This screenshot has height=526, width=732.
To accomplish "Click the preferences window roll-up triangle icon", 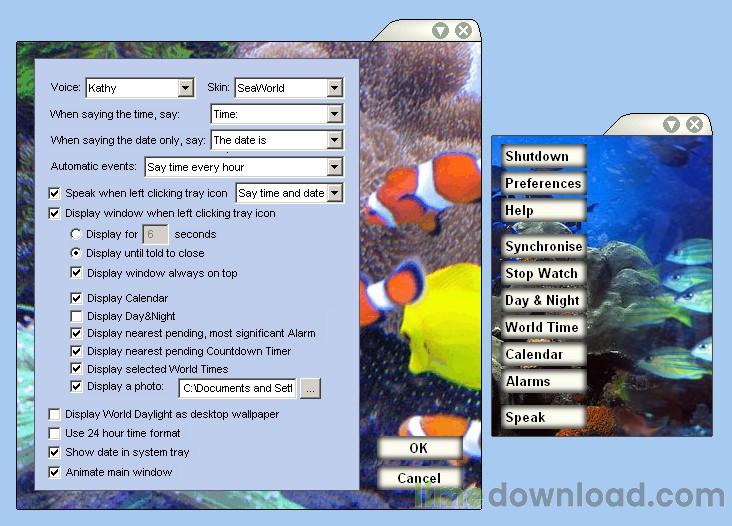I will 440,31.
